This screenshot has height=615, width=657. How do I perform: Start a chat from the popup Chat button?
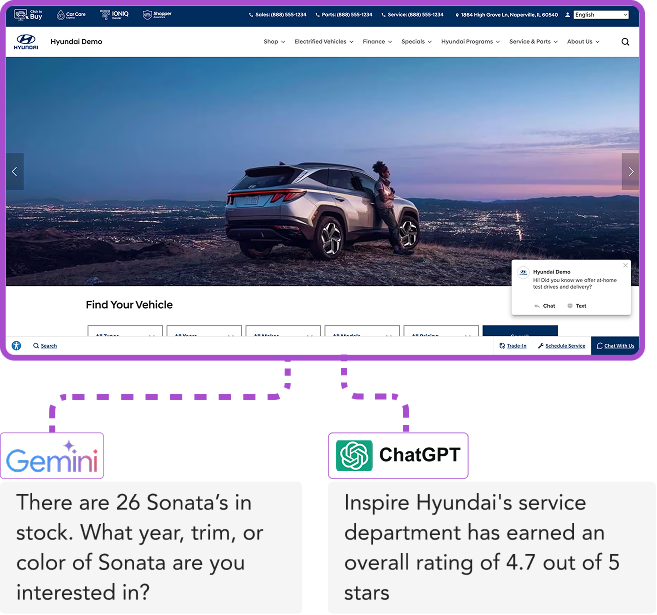(x=545, y=306)
